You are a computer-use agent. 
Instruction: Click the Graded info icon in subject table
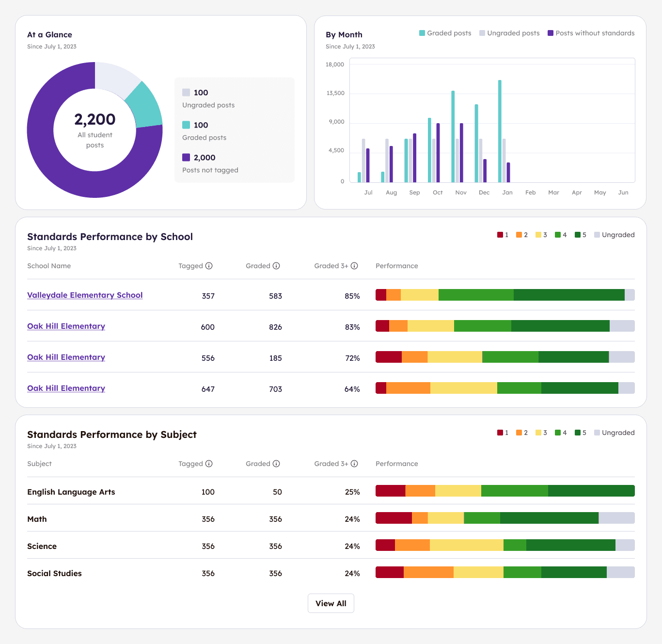[x=276, y=464]
